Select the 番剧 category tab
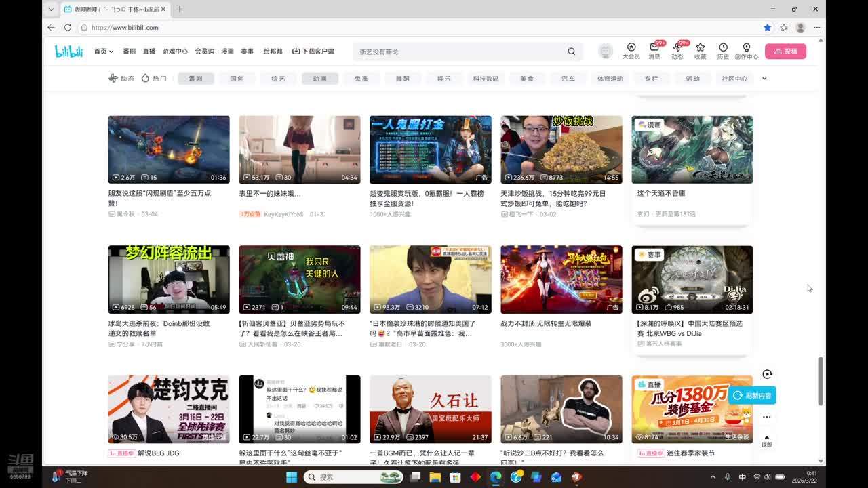The image size is (868, 488). click(195, 79)
